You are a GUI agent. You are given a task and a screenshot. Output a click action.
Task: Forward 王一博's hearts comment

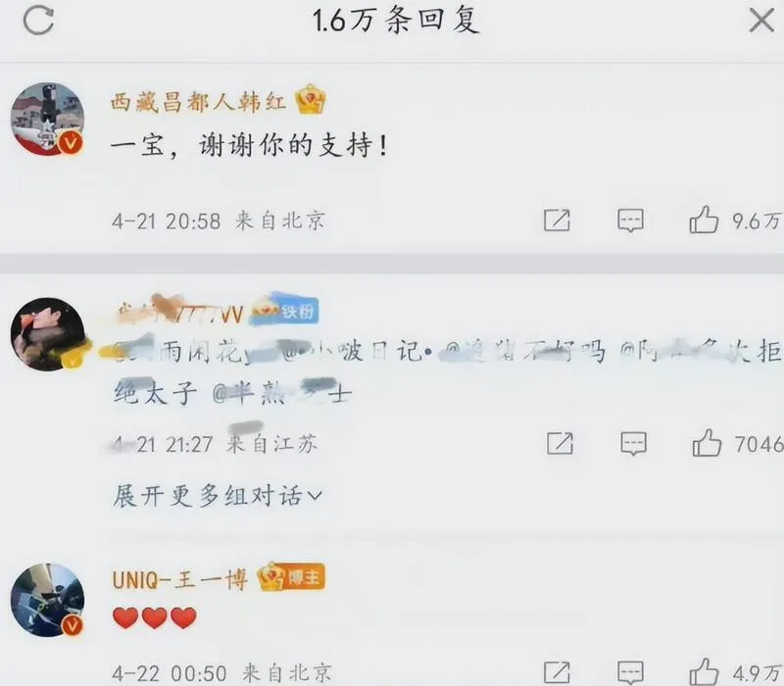[557, 671]
